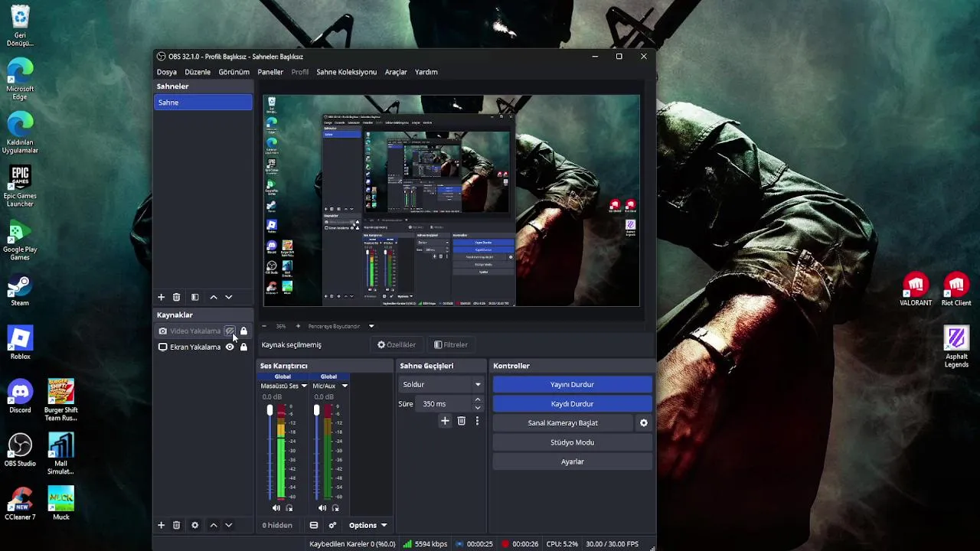
Task: Click the Ekran Yakalama monitor icon
Action: tap(162, 347)
